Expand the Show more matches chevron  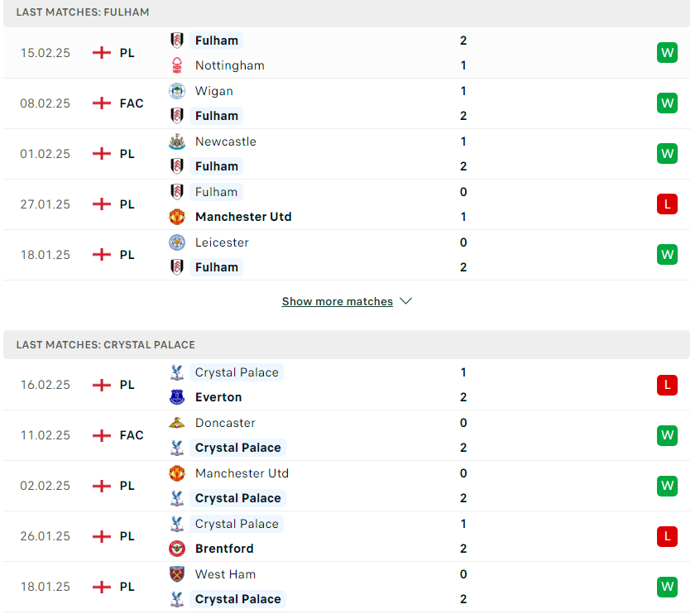click(x=405, y=301)
